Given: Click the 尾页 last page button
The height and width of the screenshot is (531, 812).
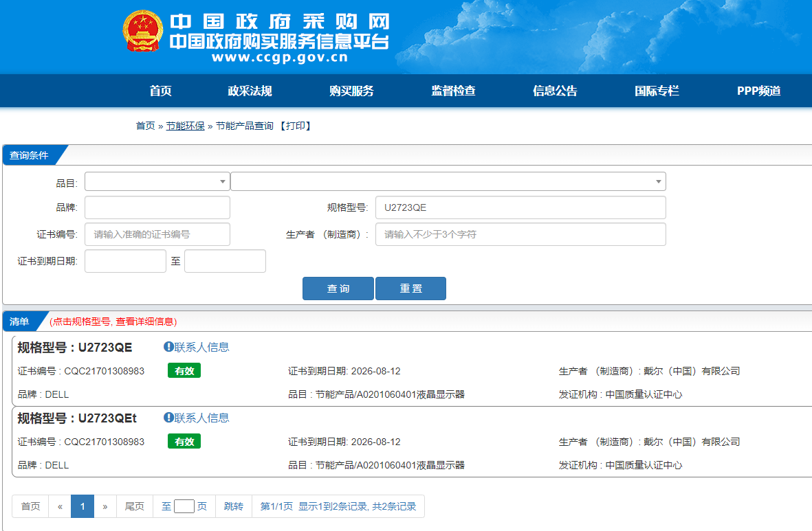Looking at the screenshot, I should click(134, 506).
